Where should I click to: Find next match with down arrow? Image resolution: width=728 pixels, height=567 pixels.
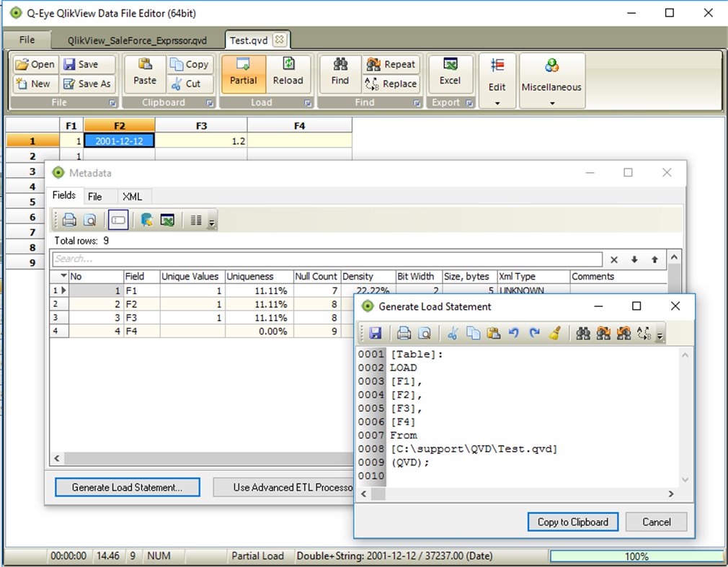point(634,260)
